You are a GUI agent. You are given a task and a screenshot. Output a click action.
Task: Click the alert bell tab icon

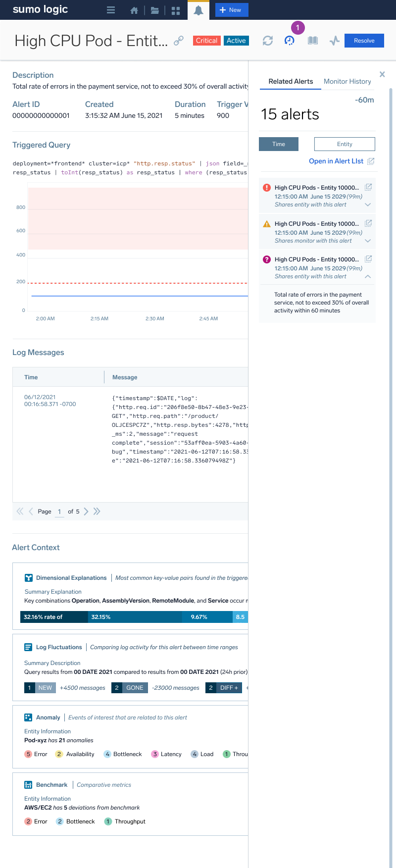[x=198, y=10]
